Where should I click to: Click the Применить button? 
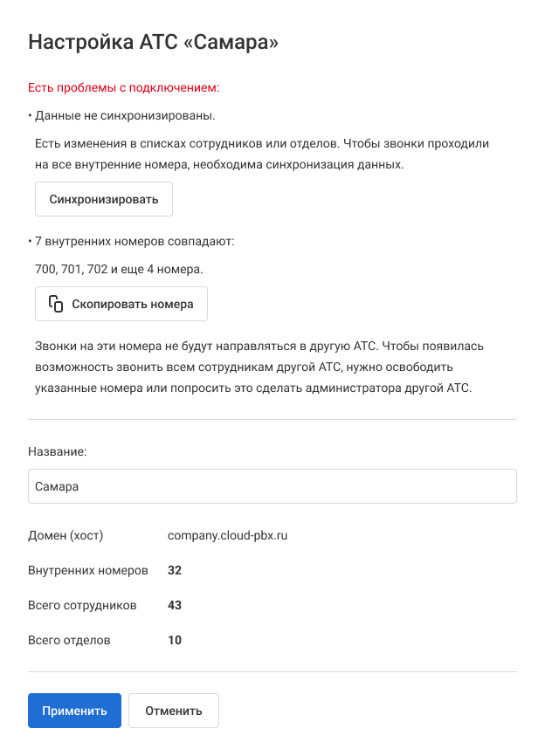pos(74,711)
